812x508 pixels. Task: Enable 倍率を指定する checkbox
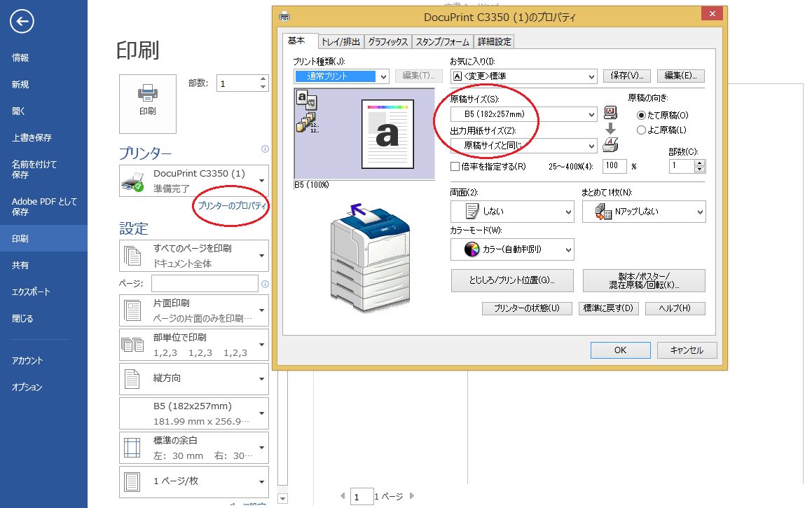click(x=455, y=167)
